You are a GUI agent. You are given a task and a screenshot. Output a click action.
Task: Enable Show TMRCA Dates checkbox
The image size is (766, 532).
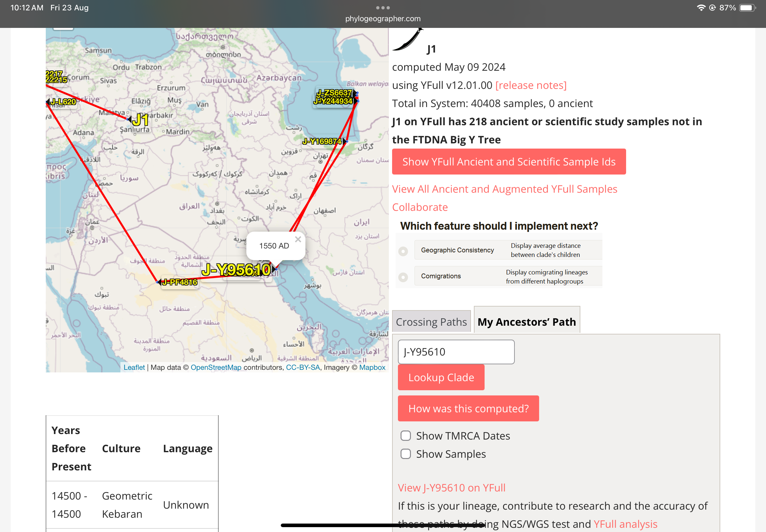pyautogui.click(x=405, y=436)
